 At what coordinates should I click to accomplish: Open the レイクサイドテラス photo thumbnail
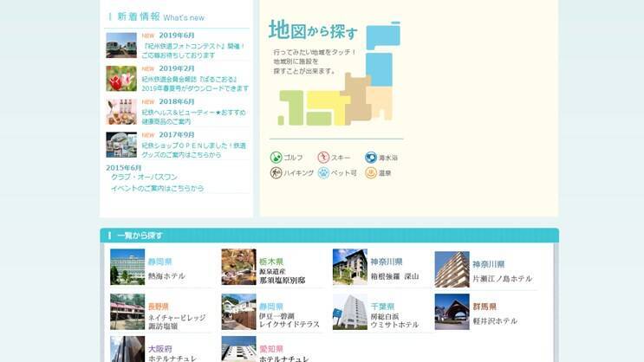click(238, 312)
